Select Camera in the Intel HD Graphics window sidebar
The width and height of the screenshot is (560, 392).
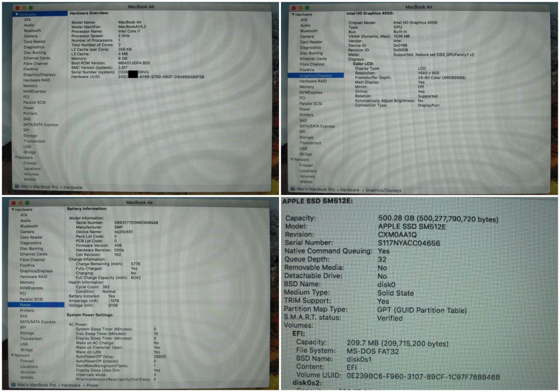coord(307,37)
